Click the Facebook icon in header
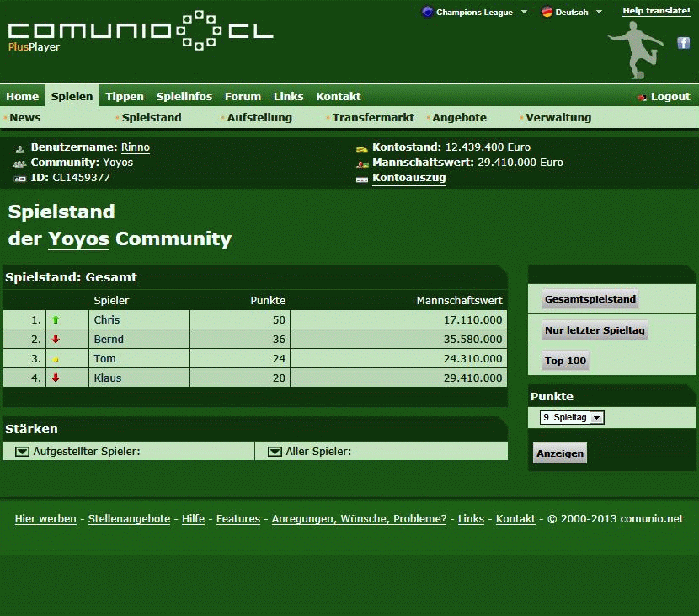Image resolution: width=699 pixels, height=616 pixels. [684, 43]
